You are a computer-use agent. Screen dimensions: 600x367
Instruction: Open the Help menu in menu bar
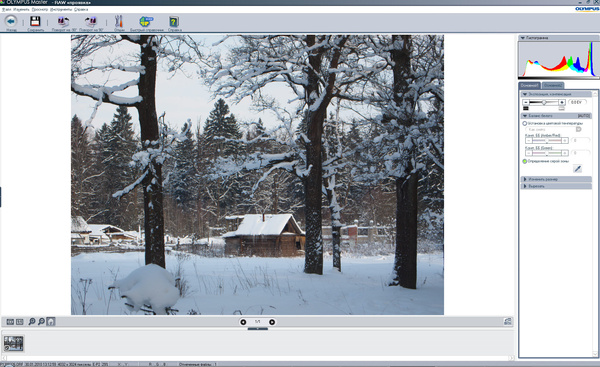(81, 9)
